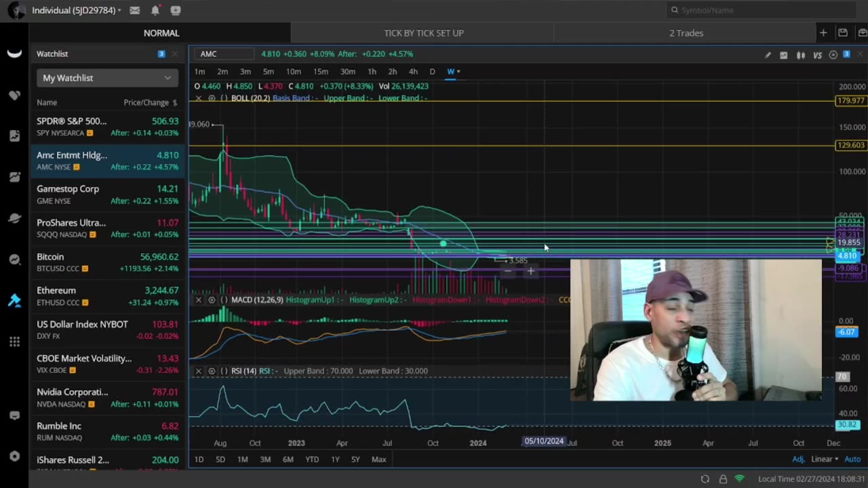The image size is (868, 488).
Task: Click the download icon in top bar
Action: 176,10
